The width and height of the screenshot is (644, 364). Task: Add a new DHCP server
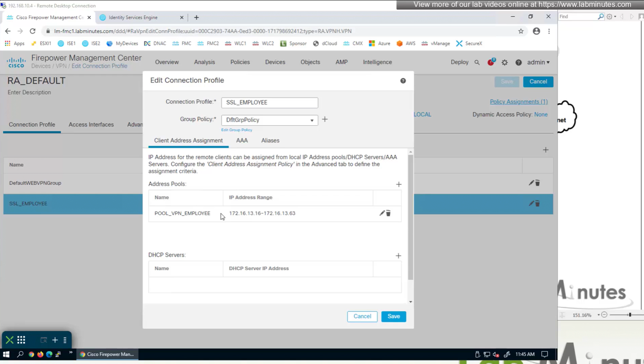(398, 255)
